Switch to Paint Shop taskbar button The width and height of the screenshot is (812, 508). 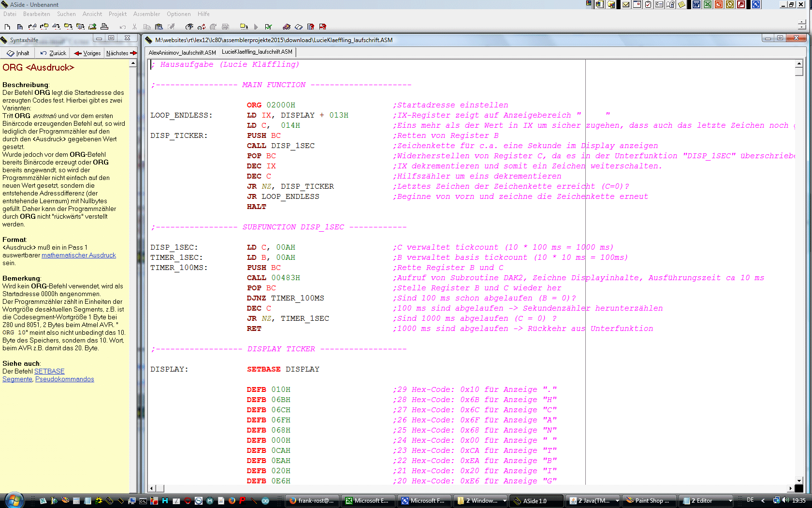pyautogui.click(x=649, y=501)
